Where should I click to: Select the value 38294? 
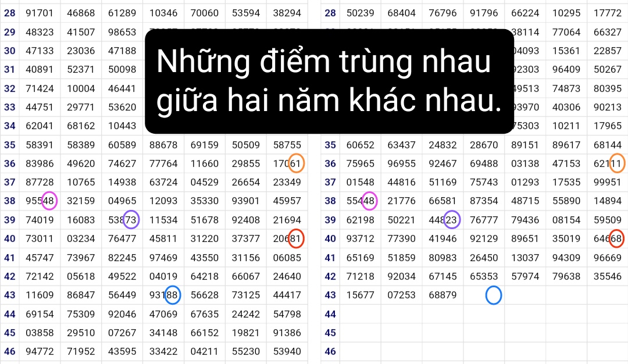pos(287,13)
